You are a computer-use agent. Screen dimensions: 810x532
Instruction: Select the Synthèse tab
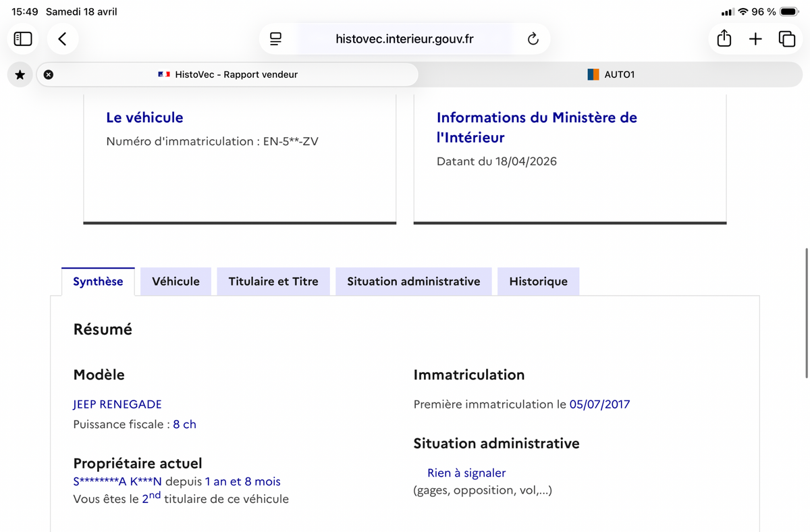(x=98, y=282)
